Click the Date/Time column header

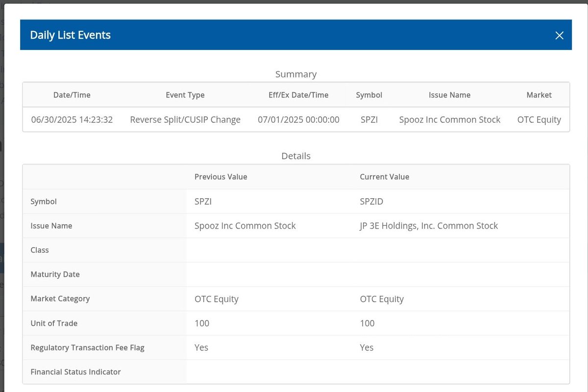(72, 95)
